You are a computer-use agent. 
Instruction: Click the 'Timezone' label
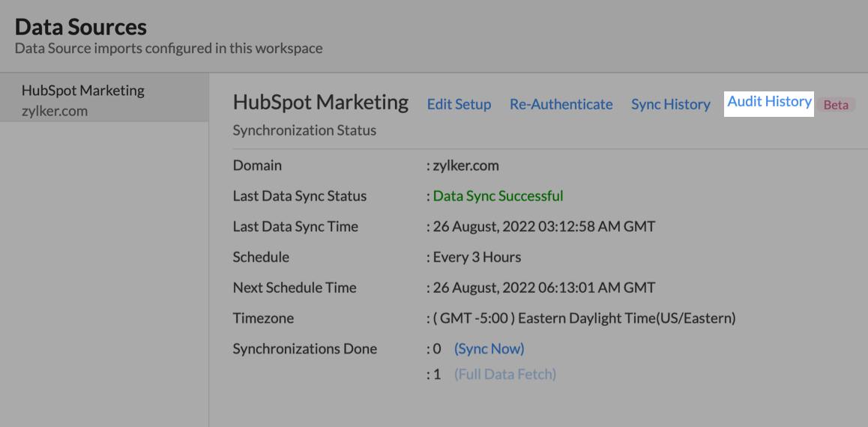pyautogui.click(x=264, y=318)
